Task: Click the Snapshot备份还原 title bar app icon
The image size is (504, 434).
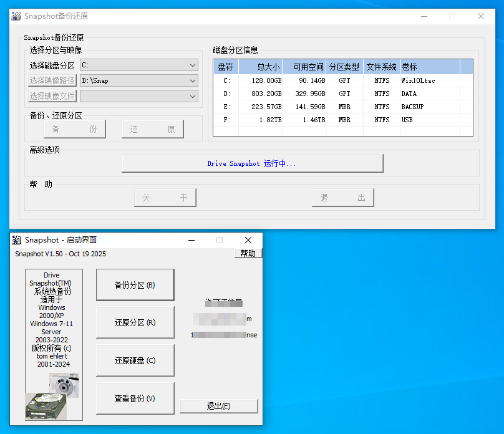Action: [x=16, y=16]
